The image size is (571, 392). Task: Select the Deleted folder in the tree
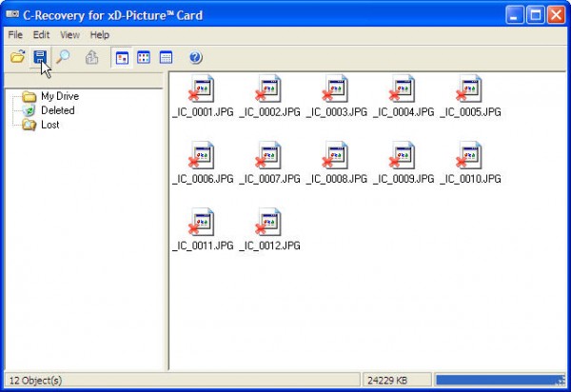point(57,110)
